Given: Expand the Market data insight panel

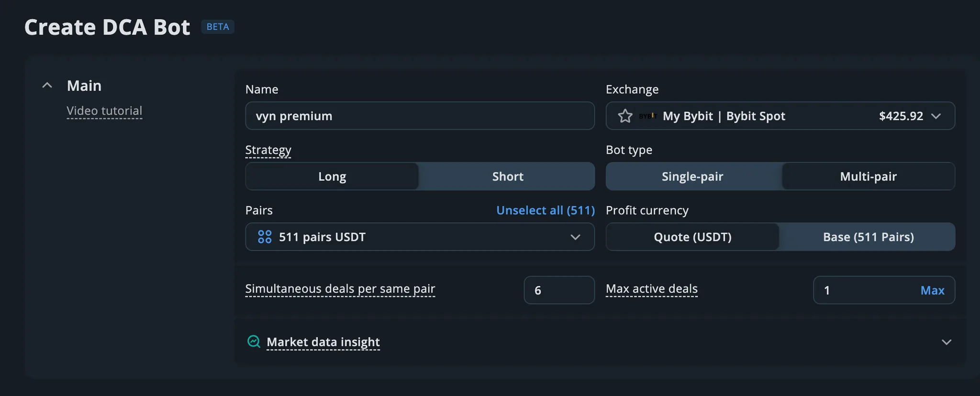Looking at the screenshot, I should click(946, 342).
